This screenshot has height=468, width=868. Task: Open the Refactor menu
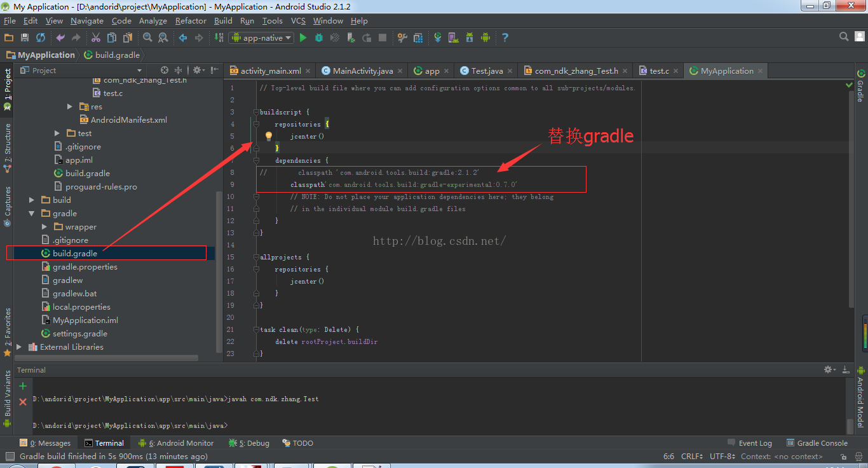(x=191, y=21)
